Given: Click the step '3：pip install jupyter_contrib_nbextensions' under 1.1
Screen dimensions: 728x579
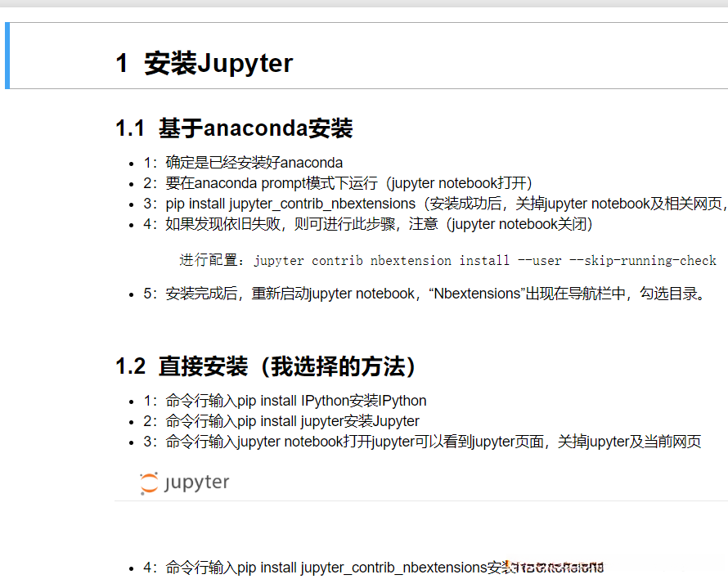Looking at the screenshot, I should click(435, 204).
